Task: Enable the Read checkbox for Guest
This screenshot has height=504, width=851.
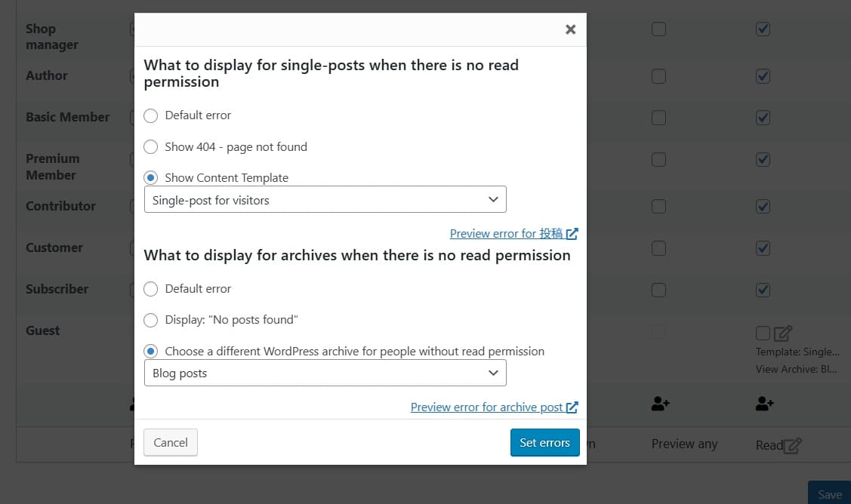Action: (x=763, y=333)
